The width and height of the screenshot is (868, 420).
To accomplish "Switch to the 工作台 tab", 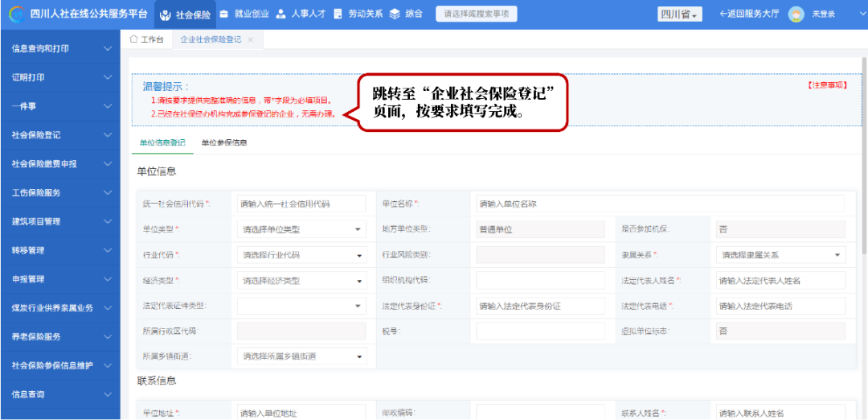I will 147,39.
